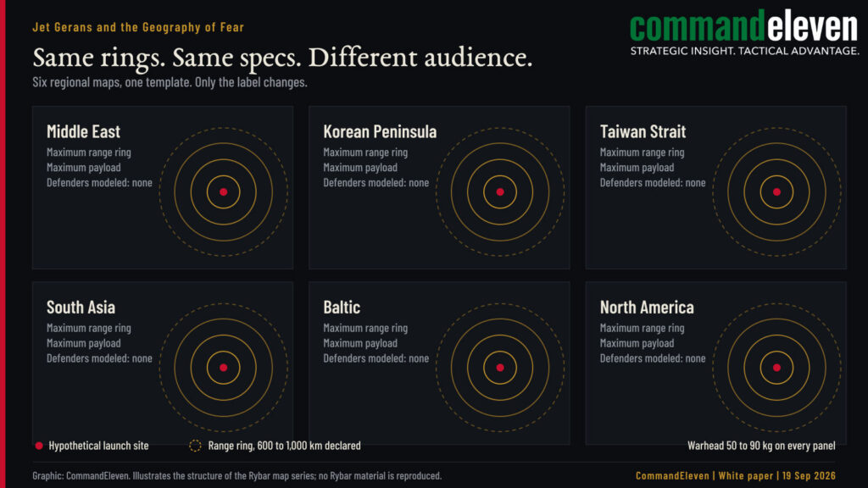Click the red dot legend marker for launch site
Screen dimensions: 868x488
click(x=39, y=446)
